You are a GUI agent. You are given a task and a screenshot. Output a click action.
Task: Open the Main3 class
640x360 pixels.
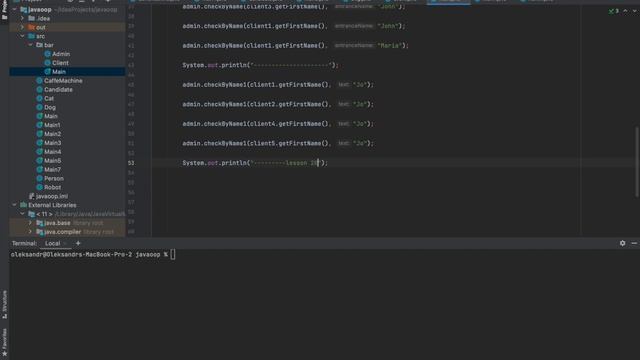click(x=52, y=143)
